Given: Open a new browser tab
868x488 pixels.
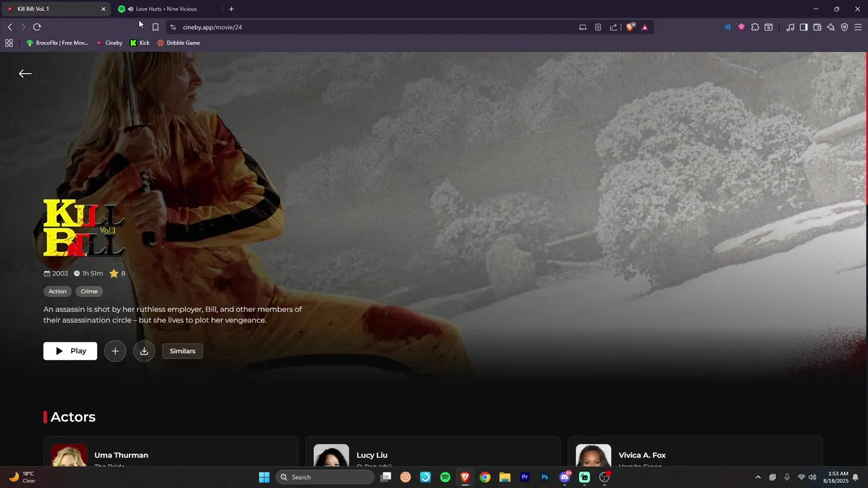Looking at the screenshot, I should [x=231, y=9].
